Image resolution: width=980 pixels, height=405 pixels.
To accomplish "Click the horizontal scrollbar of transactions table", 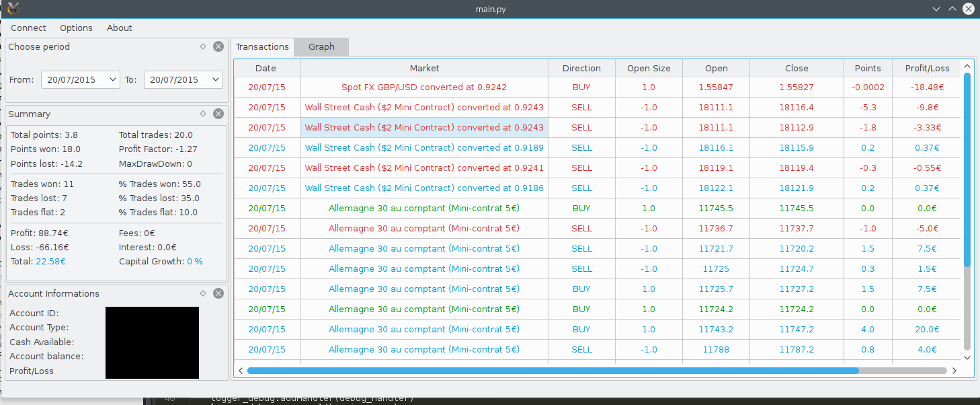I will click(553, 371).
